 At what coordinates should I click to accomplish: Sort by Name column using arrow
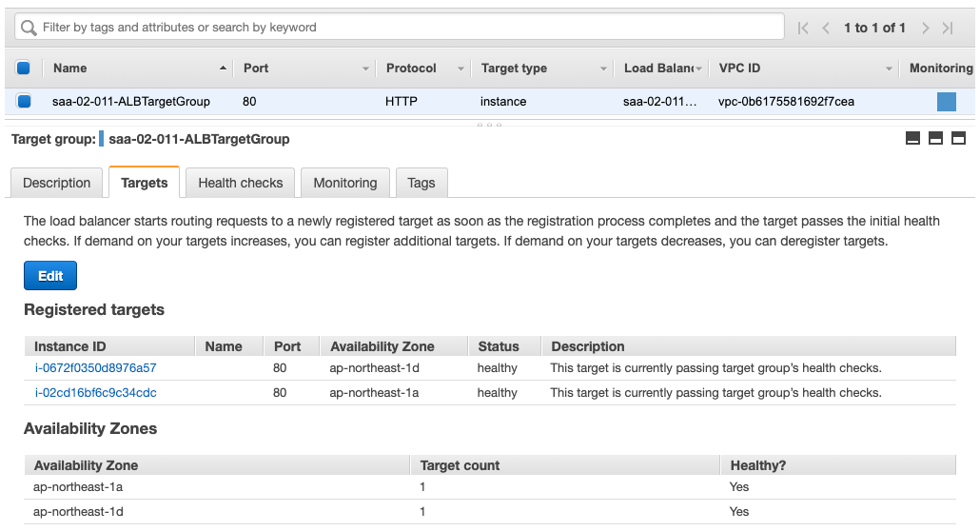tap(223, 69)
